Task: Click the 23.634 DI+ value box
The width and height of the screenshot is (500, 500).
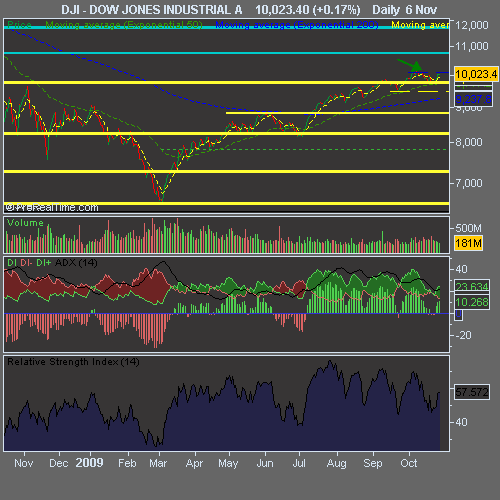Action: coord(472,286)
